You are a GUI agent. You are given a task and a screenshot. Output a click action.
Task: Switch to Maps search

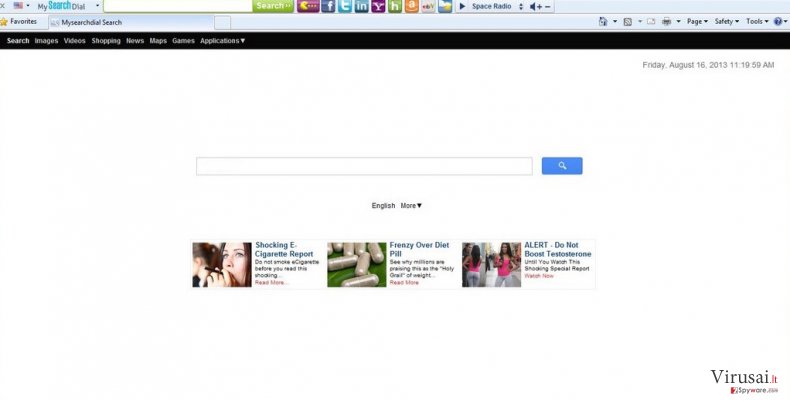[158, 41]
